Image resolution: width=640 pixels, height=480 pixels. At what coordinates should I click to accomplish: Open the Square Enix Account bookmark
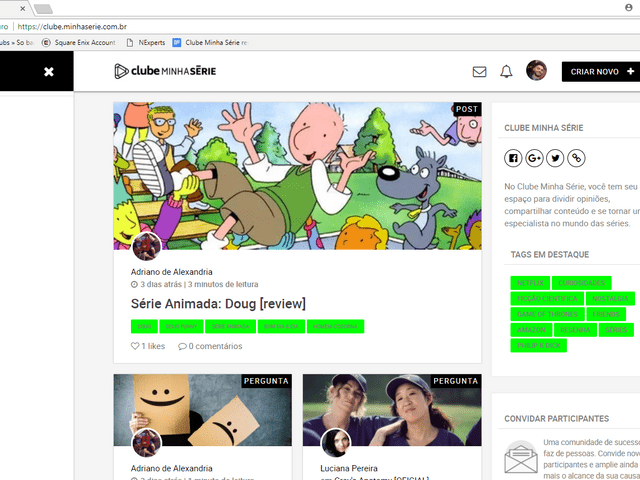point(79,42)
